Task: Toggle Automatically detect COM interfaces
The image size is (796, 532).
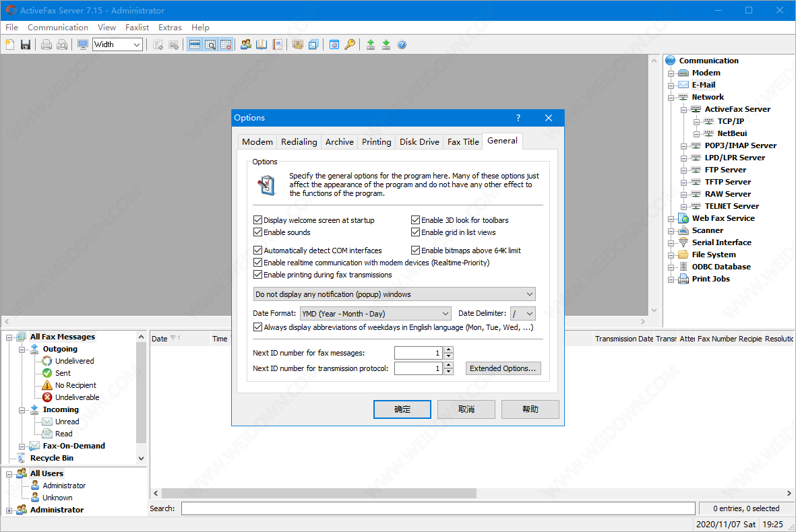Action: [x=257, y=251]
